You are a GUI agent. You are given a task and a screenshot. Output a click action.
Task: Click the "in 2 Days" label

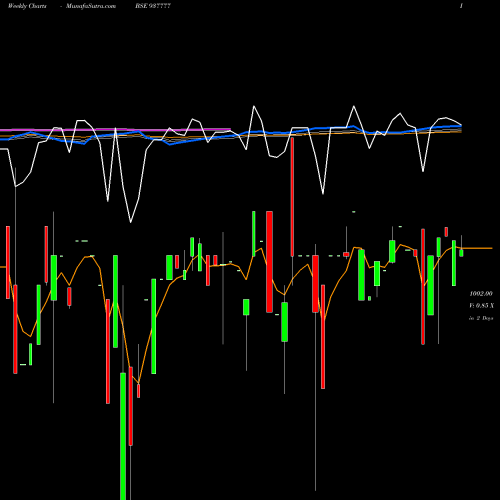(481, 318)
